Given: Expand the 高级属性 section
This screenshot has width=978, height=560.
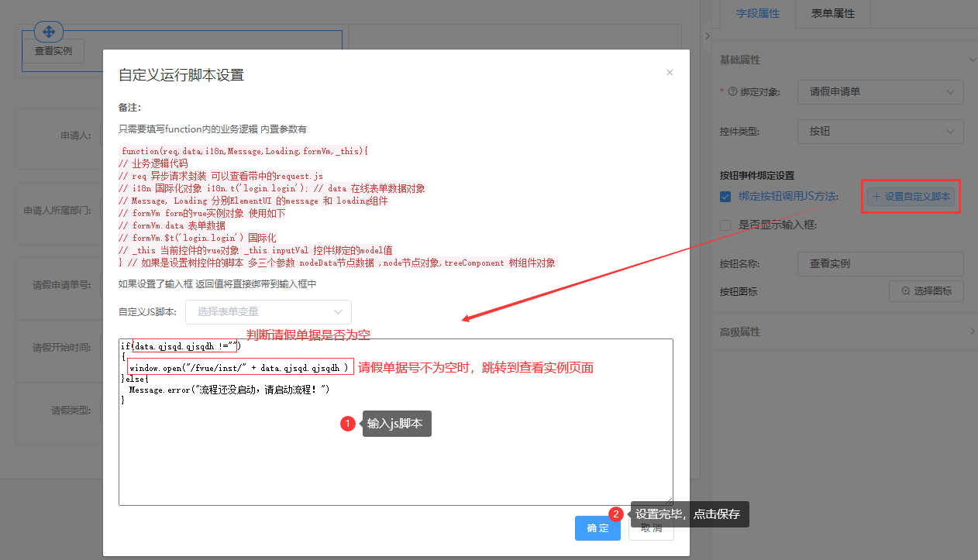Looking at the screenshot, I should (972, 332).
